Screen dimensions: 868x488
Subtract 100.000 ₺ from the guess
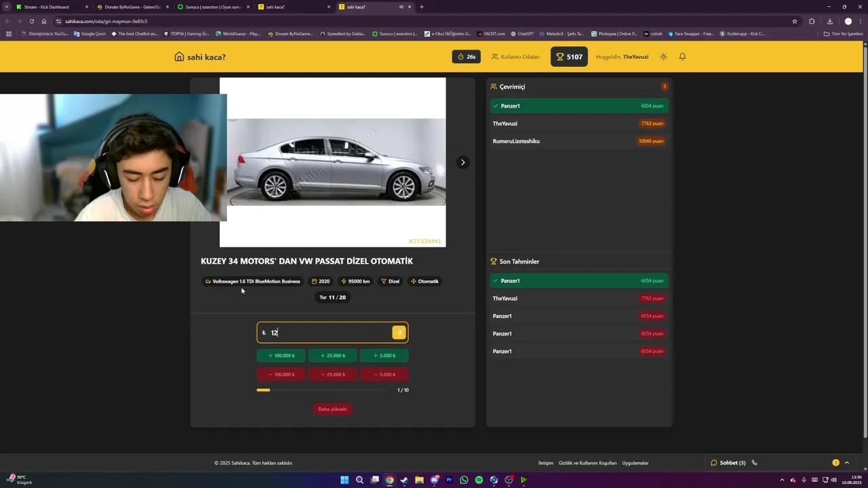click(281, 374)
